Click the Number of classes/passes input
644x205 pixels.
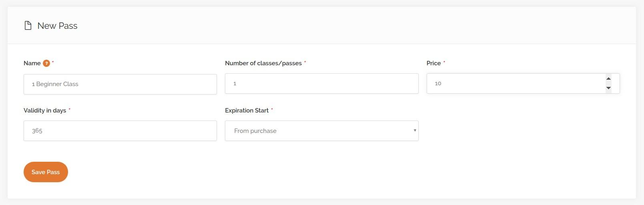tap(321, 84)
